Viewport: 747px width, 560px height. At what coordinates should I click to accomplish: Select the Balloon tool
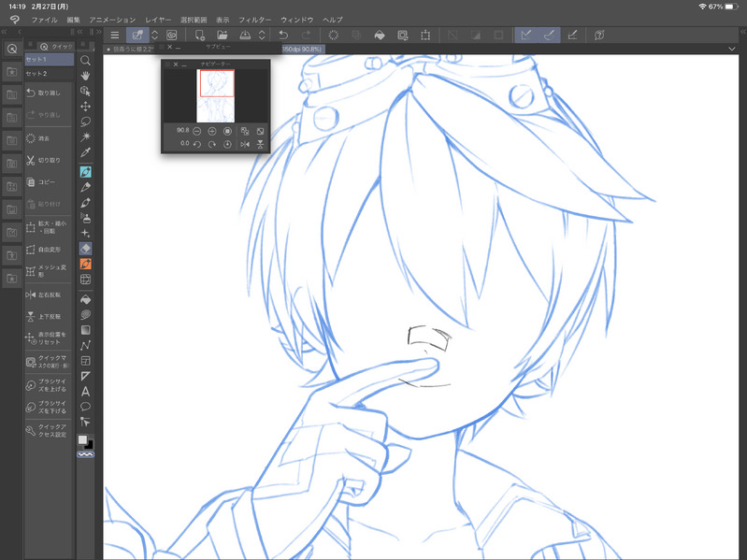point(85,407)
